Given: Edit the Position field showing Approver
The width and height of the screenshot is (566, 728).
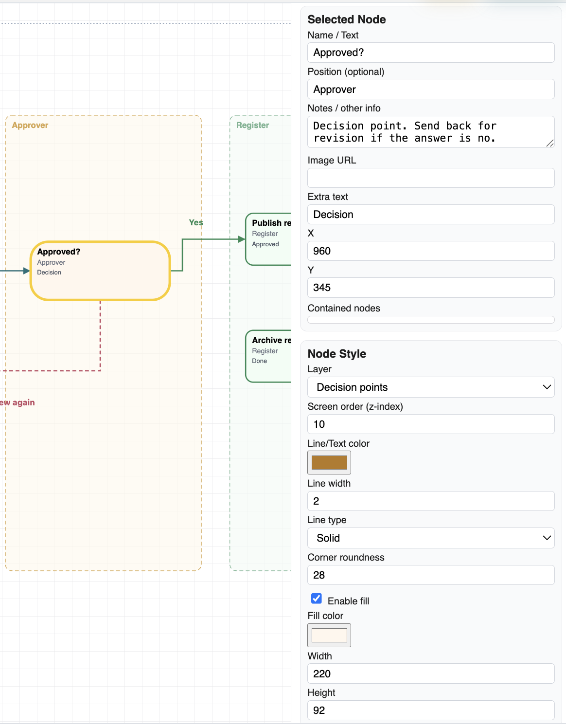Looking at the screenshot, I should point(431,90).
